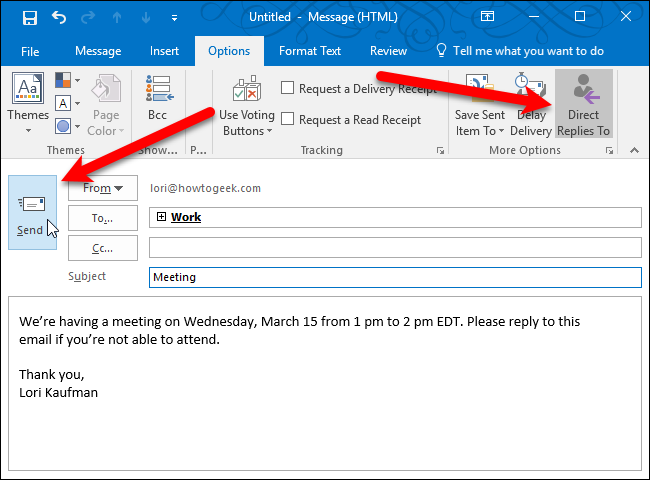Expand the Work contact group
Viewport: 650px width, 480px height.
[161, 217]
